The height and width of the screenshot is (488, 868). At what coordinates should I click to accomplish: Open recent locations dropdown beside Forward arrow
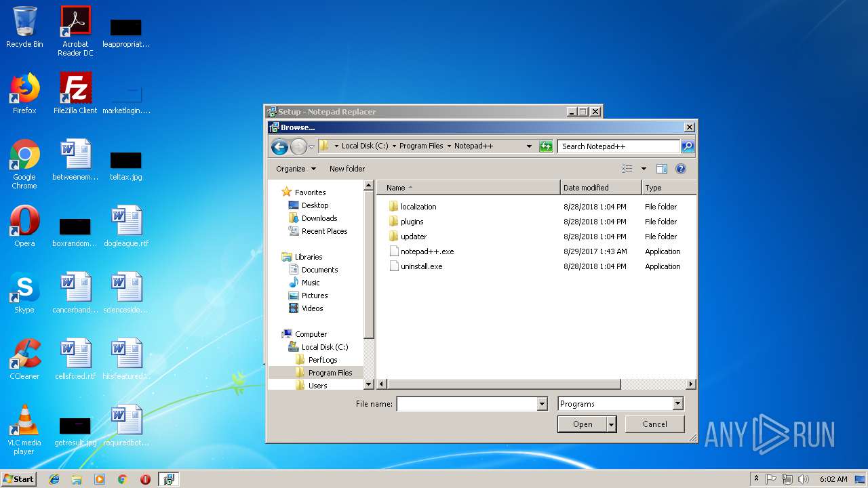(x=311, y=146)
